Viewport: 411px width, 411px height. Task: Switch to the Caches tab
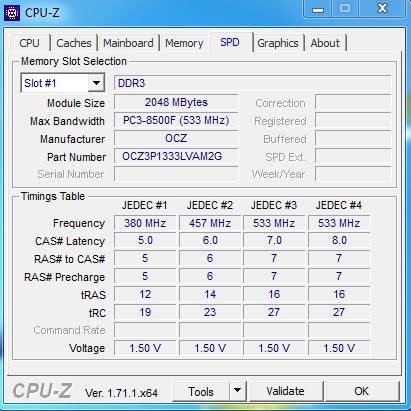click(x=74, y=43)
